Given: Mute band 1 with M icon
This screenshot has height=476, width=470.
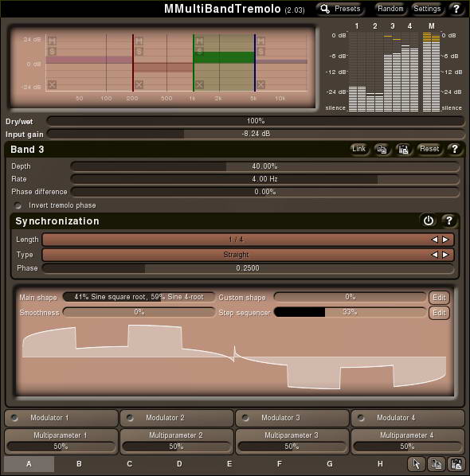Looking at the screenshot, I should pyautogui.click(x=52, y=41).
